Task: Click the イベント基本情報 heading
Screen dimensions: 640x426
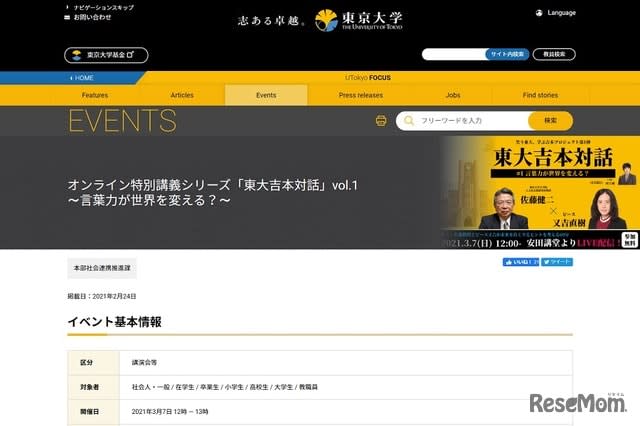Action: [x=115, y=322]
